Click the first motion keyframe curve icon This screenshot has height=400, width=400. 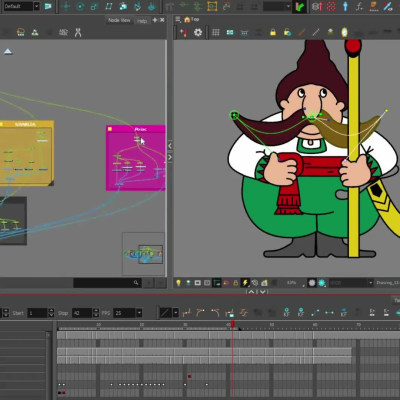(x=187, y=313)
